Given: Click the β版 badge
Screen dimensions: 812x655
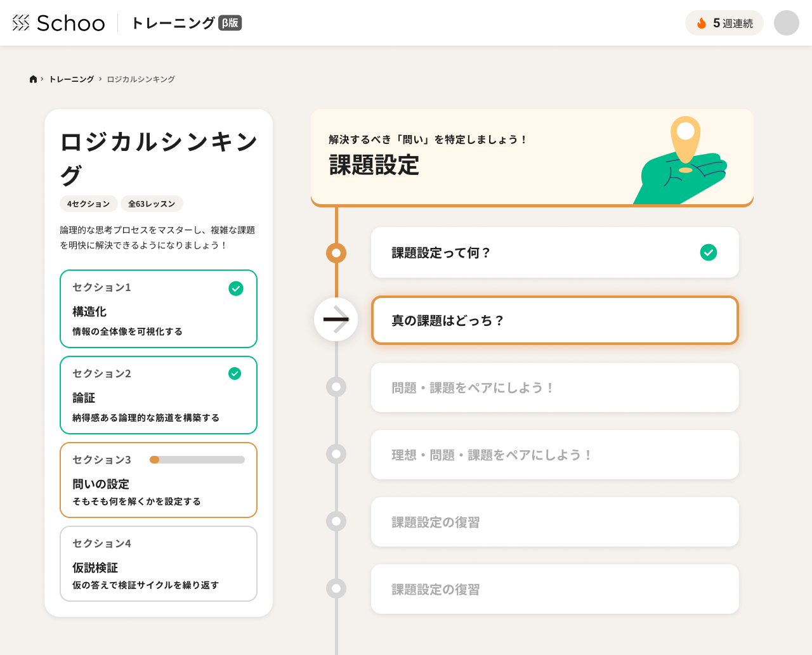Looking at the screenshot, I should pyautogui.click(x=230, y=23).
